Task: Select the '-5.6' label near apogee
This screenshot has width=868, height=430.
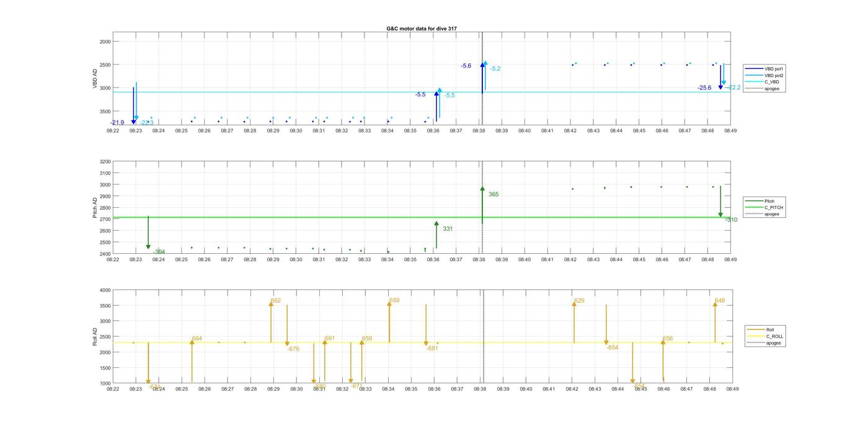Action: (466, 66)
